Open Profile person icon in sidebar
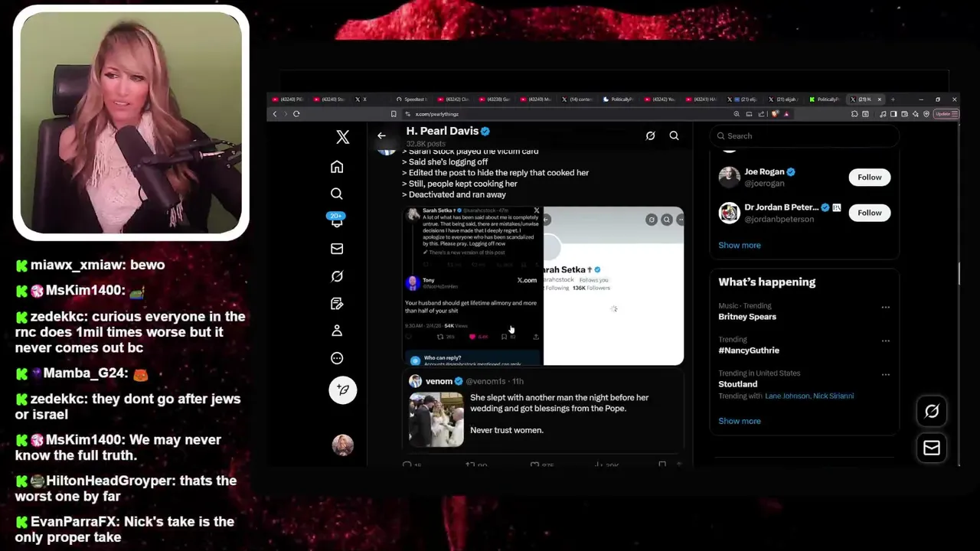This screenshot has height=551, width=980. (x=337, y=331)
